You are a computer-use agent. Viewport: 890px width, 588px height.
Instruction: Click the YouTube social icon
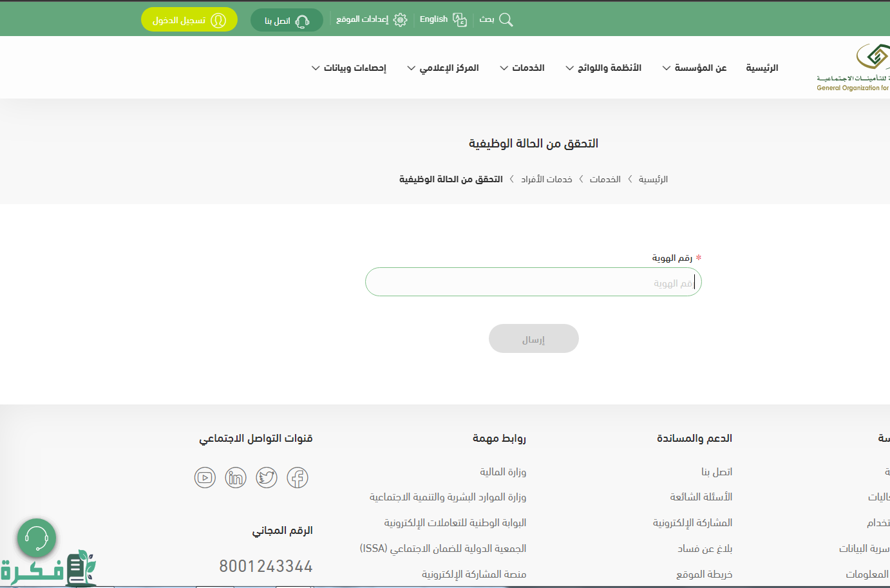[205, 478]
